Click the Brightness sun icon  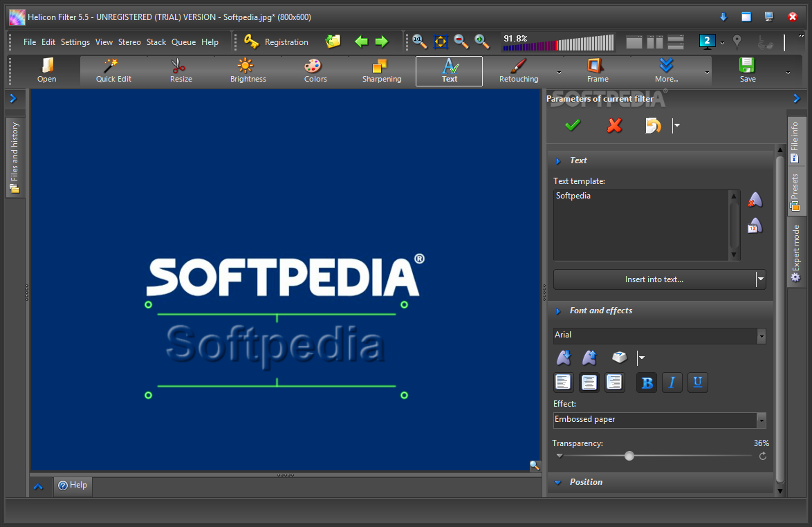click(248, 71)
